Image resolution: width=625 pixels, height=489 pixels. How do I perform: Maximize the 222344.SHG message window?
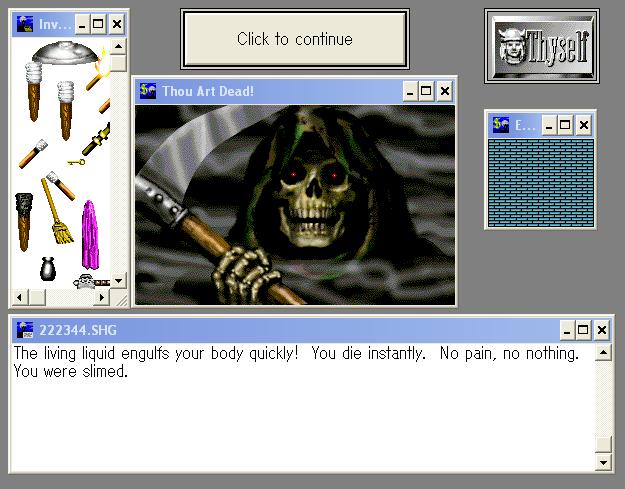coord(585,330)
